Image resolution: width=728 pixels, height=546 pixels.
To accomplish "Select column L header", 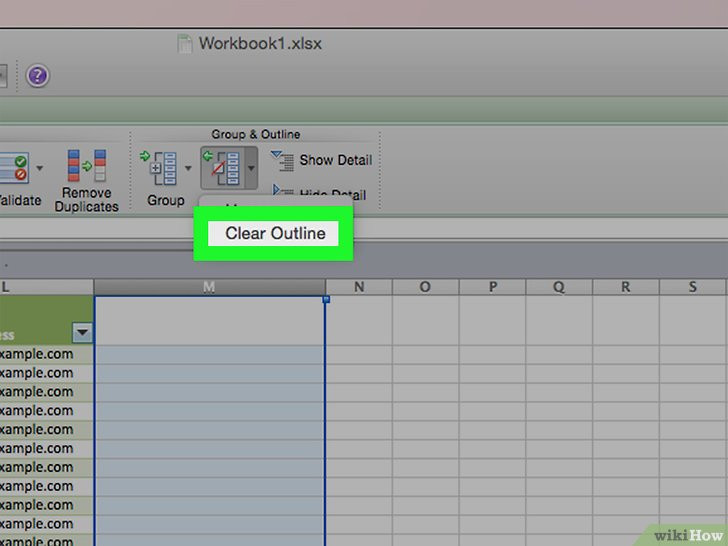I will coord(46,287).
